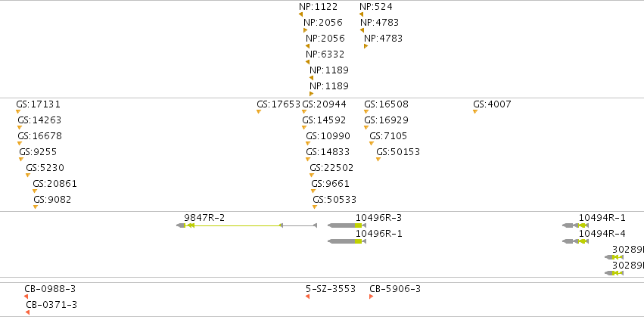644x317 pixels.
Task: Select the GS:17131 insertion triangle
Action: [x=18, y=112]
